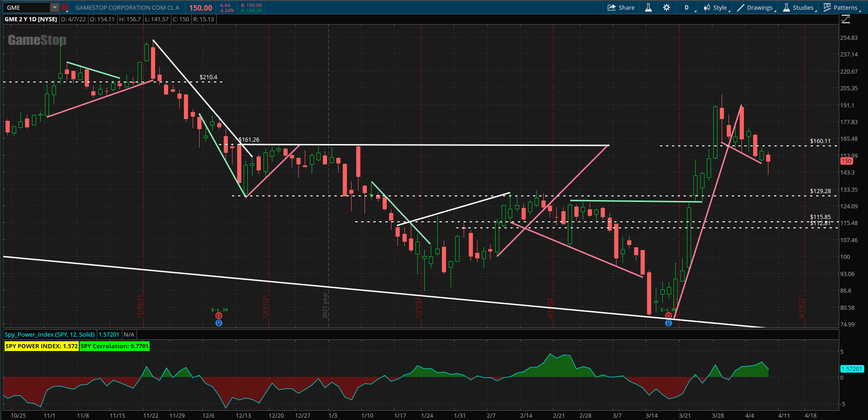Click the diagonal line icon in Drawings
The width and height of the screenshot is (868, 420).
coord(741,7)
